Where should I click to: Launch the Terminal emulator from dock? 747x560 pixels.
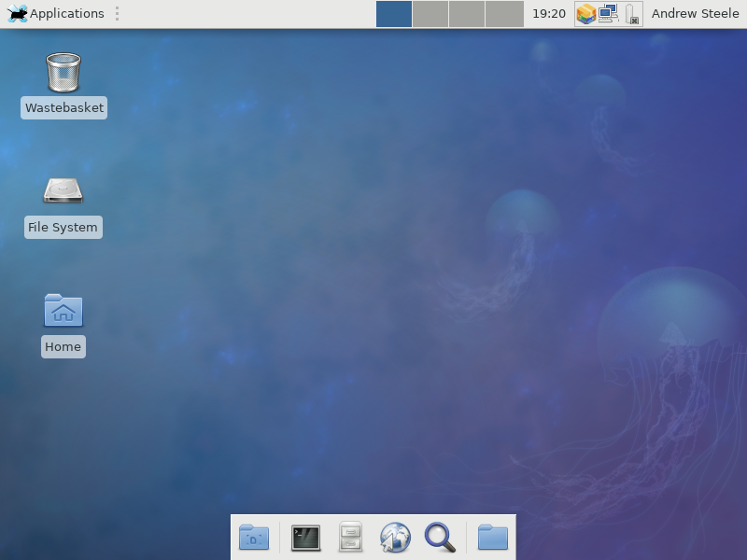(305, 538)
